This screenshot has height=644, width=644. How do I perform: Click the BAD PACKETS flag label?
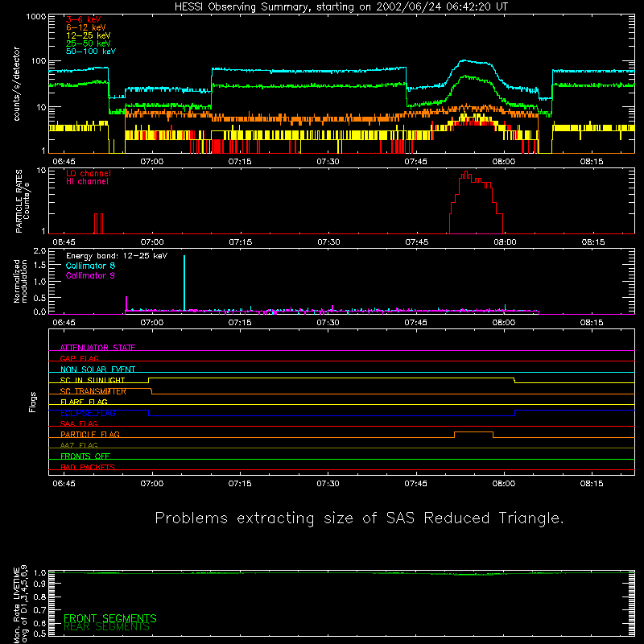click(x=88, y=467)
